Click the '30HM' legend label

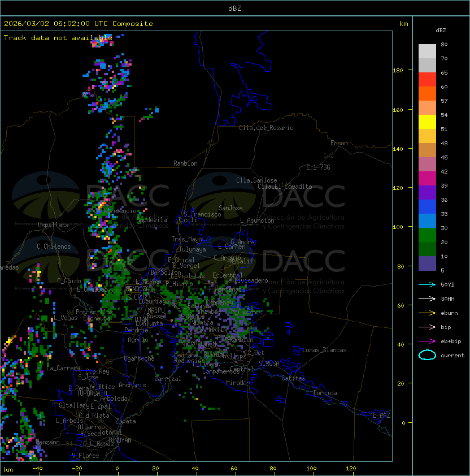pyautogui.click(x=447, y=298)
